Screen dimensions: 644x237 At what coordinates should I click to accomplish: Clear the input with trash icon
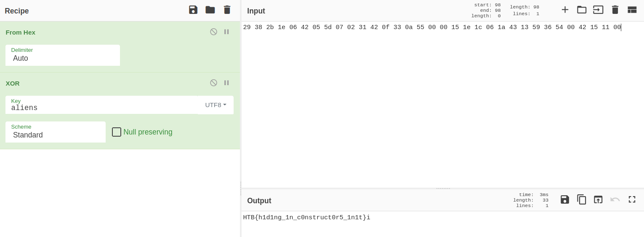coord(615,10)
